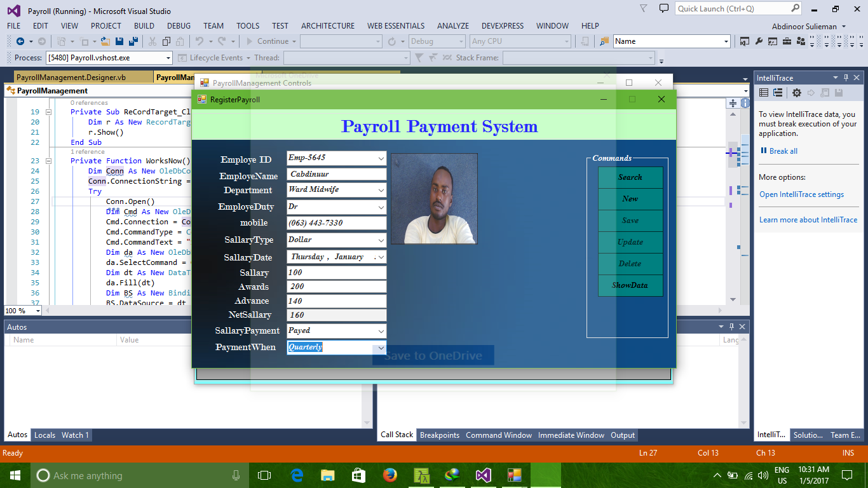Open File Explorer from the taskbar

click(327, 475)
